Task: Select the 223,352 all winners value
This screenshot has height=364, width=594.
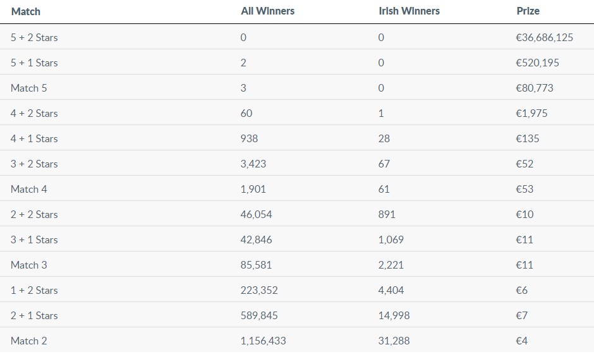Action: click(259, 290)
